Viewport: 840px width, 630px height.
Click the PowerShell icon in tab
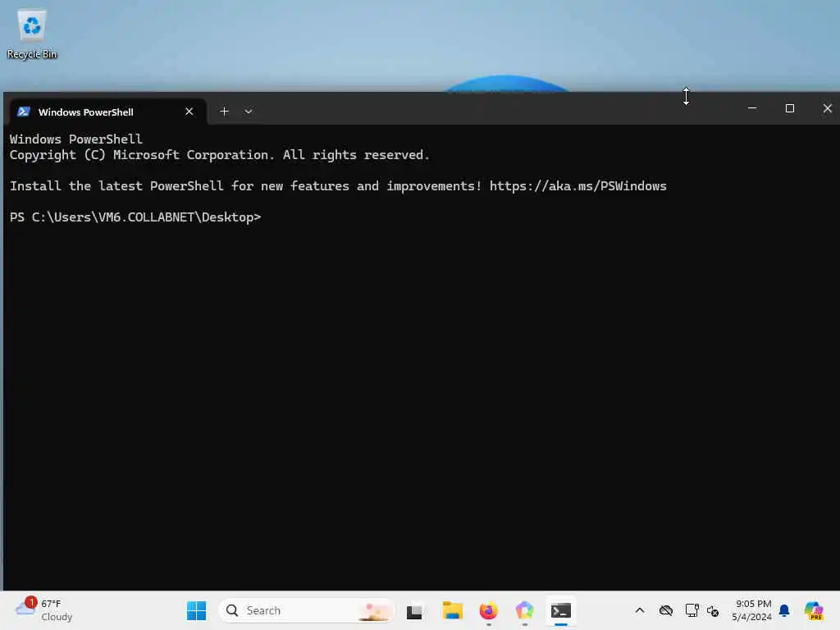click(24, 112)
